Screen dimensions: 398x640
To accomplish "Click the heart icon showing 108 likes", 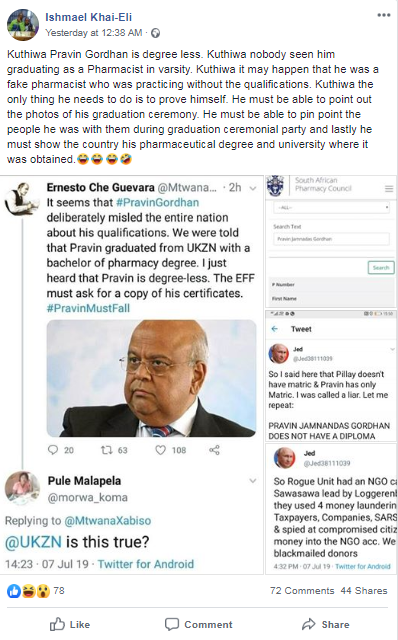I will point(160,450).
